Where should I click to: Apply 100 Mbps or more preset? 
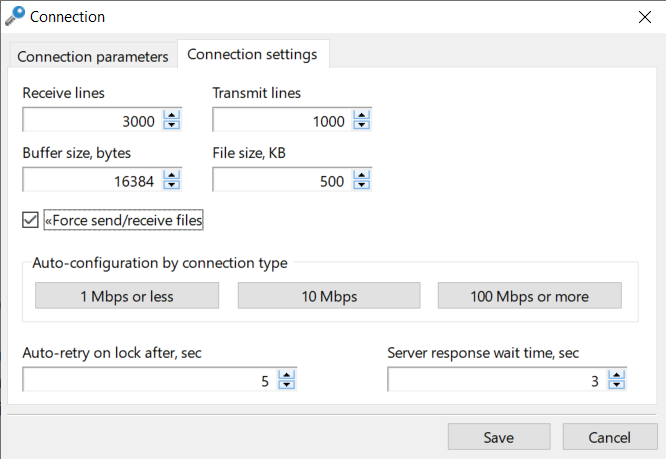tap(530, 296)
